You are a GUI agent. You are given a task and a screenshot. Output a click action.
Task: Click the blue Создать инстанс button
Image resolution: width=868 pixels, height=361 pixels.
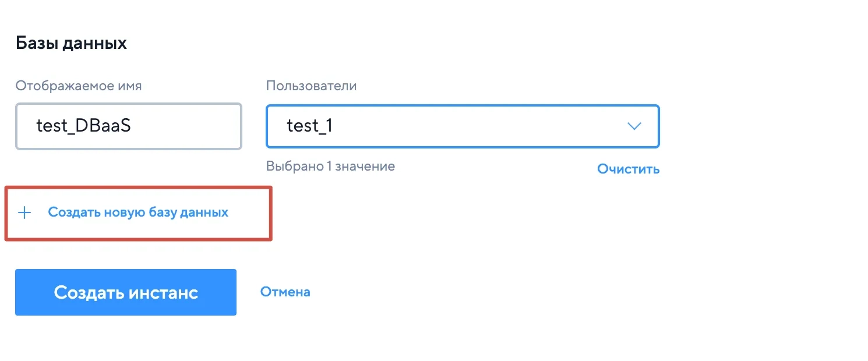point(126,292)
